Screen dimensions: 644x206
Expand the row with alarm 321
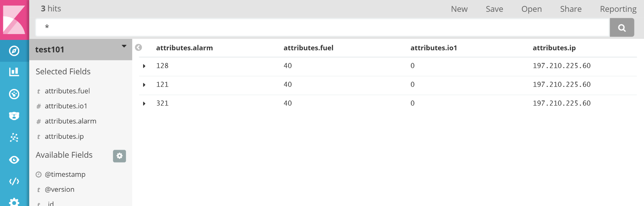coord(144,104)
